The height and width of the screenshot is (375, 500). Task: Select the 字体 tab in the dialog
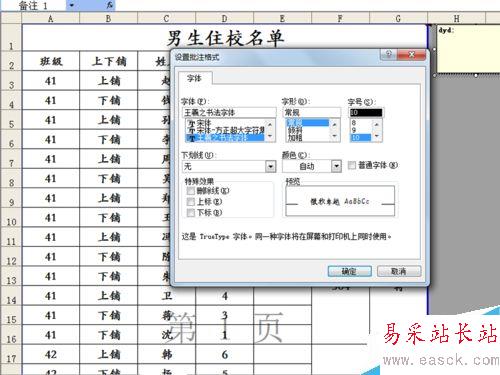tap(194, 79)
